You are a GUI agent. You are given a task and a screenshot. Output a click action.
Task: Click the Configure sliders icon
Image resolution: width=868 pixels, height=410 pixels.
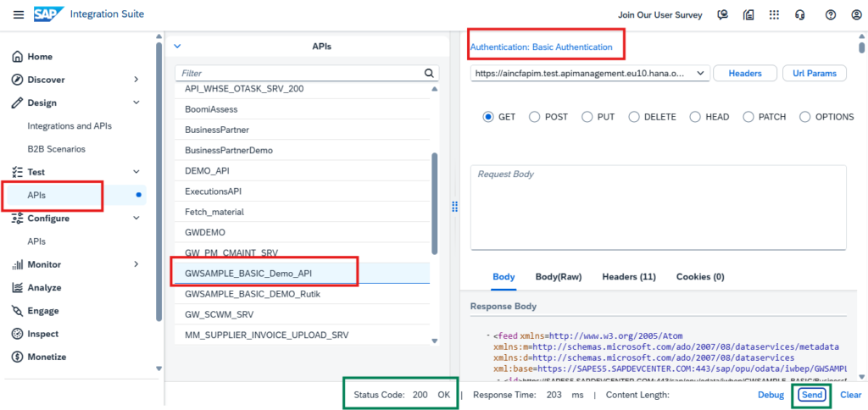click(x=17, y=218)
